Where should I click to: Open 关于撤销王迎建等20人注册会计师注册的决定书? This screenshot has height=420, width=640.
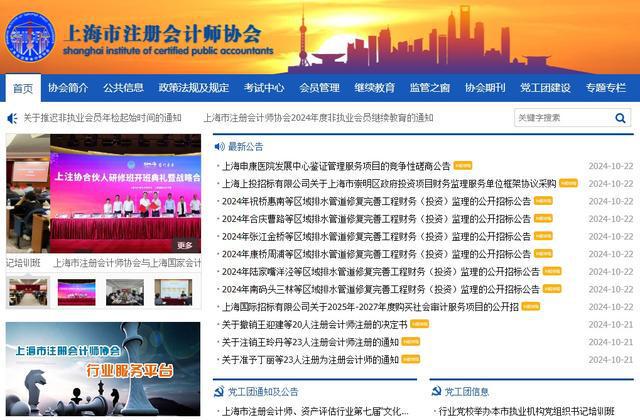(314, 324)
